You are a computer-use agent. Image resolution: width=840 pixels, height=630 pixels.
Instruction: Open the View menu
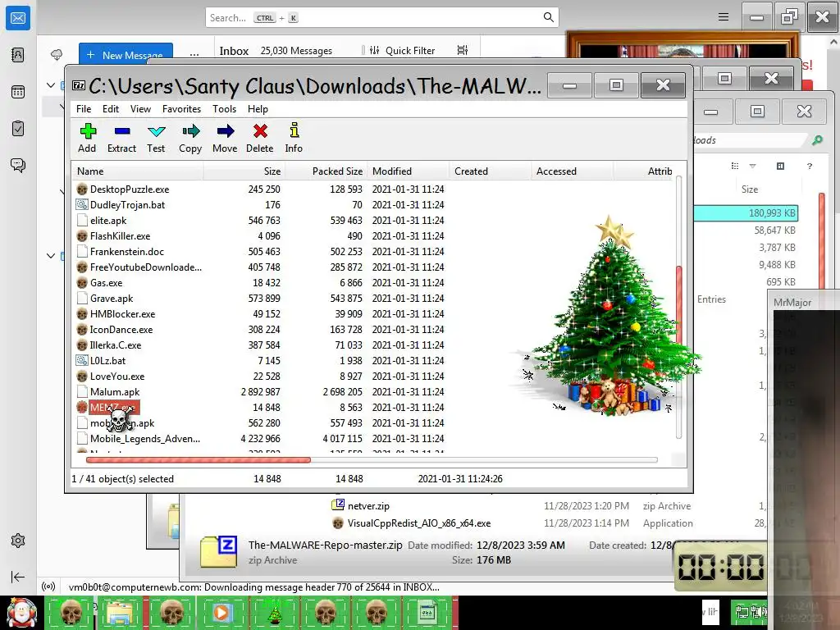140,109
